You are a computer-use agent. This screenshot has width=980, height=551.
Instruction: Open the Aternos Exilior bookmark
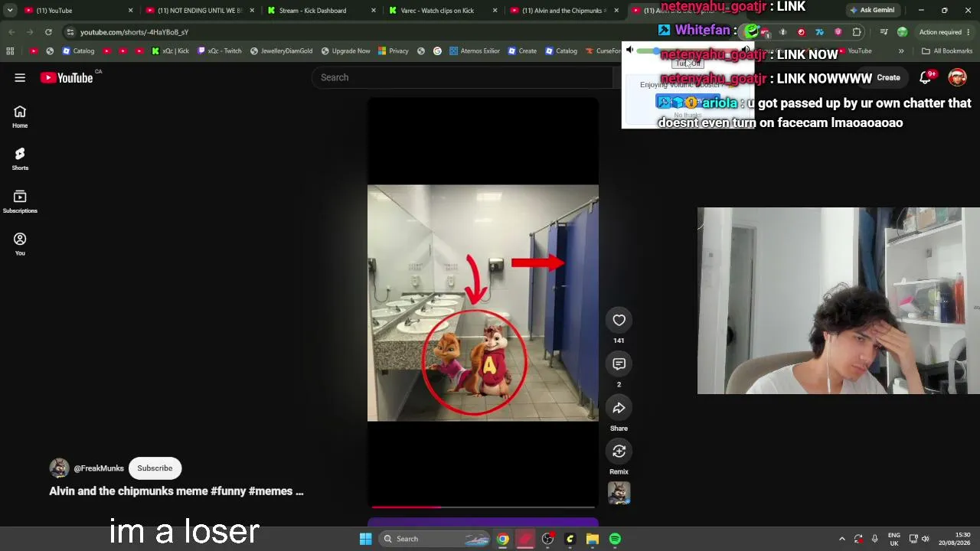pos(475,51)
